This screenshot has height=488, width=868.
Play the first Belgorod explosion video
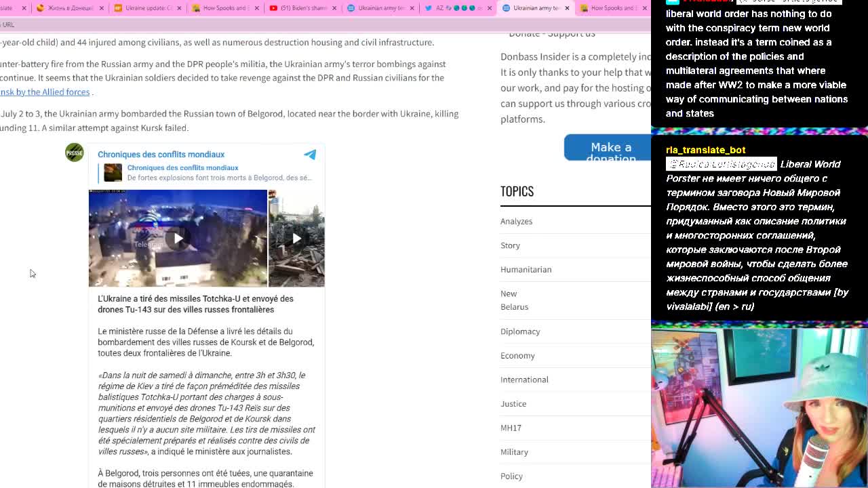(178, 238)
